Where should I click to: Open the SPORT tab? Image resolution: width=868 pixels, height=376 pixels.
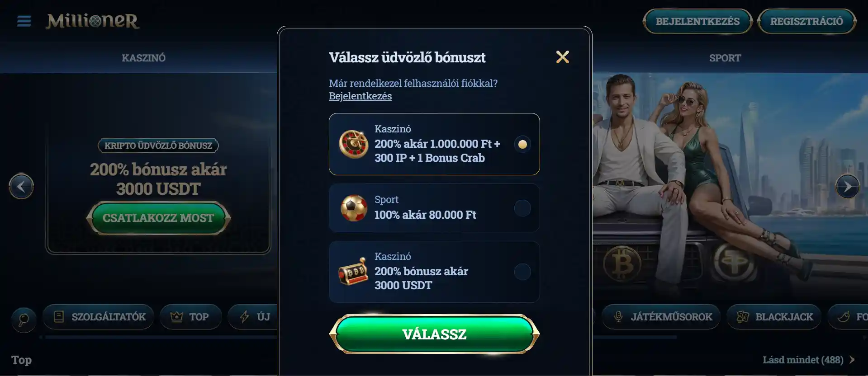point(725,58)
